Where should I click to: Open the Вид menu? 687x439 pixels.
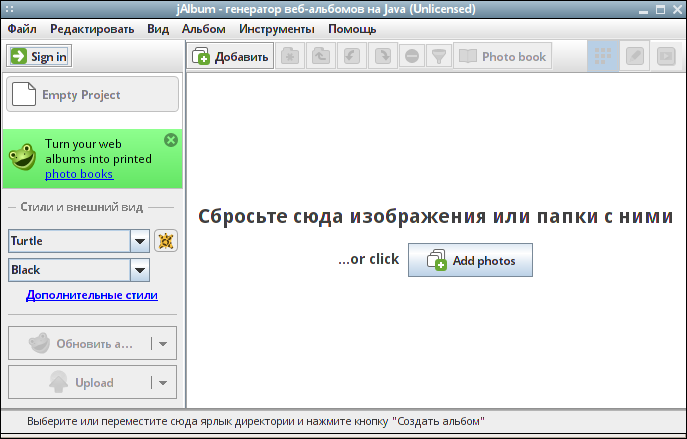(158, 29)
